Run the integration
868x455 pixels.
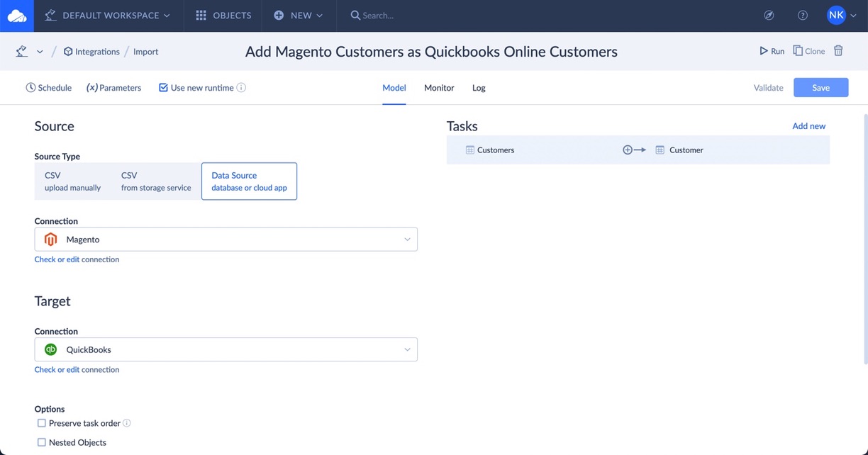pyautogui.click(x=772, y=51)
